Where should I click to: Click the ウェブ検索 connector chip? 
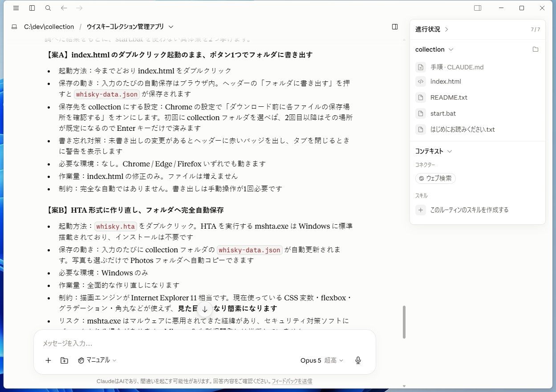(x=435, y=178)
